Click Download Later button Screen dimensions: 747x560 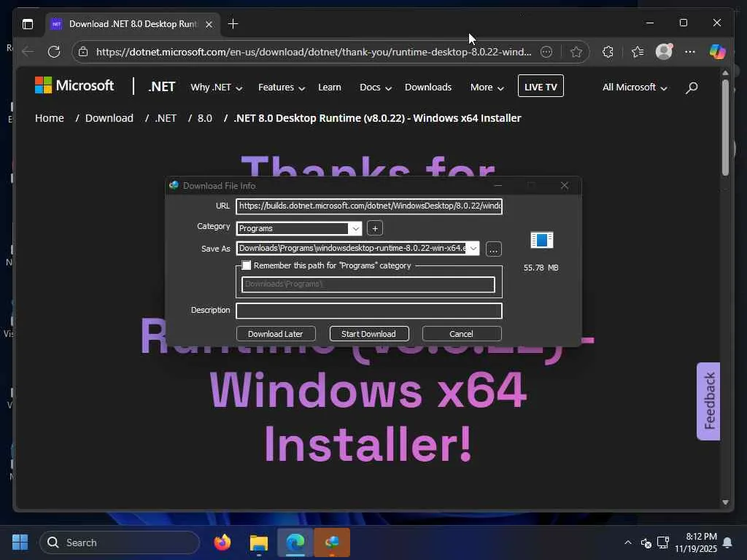[275, 334]
